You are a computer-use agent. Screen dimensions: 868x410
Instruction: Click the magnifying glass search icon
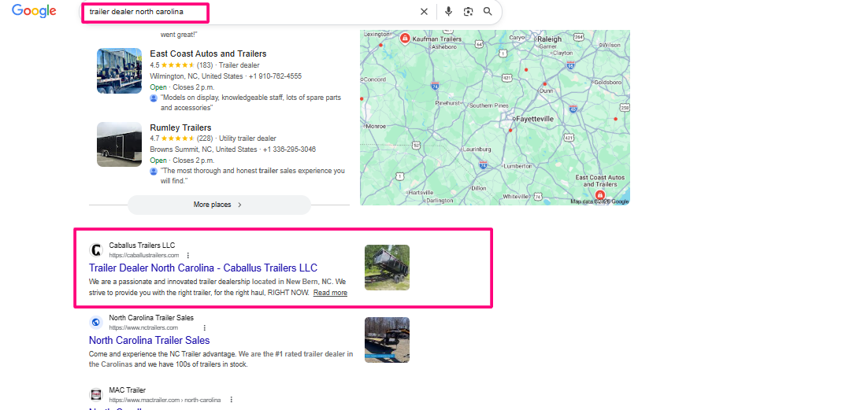tap(488, 12)
